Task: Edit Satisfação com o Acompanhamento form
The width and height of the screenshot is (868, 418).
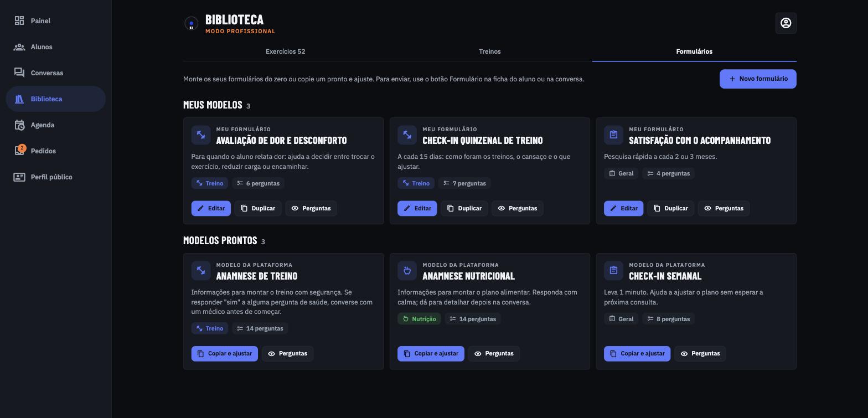Action: 623,208
